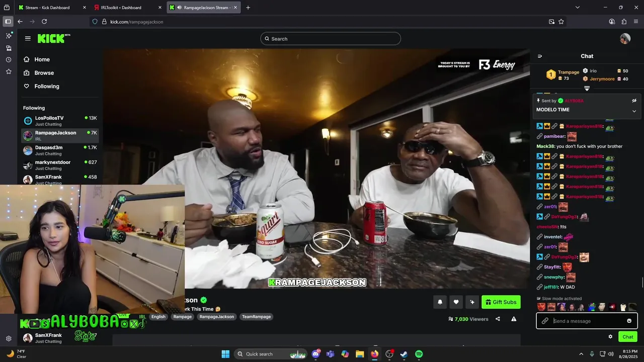Focus the Send a message field
The image size is (644, 362).
coord(587,321)
